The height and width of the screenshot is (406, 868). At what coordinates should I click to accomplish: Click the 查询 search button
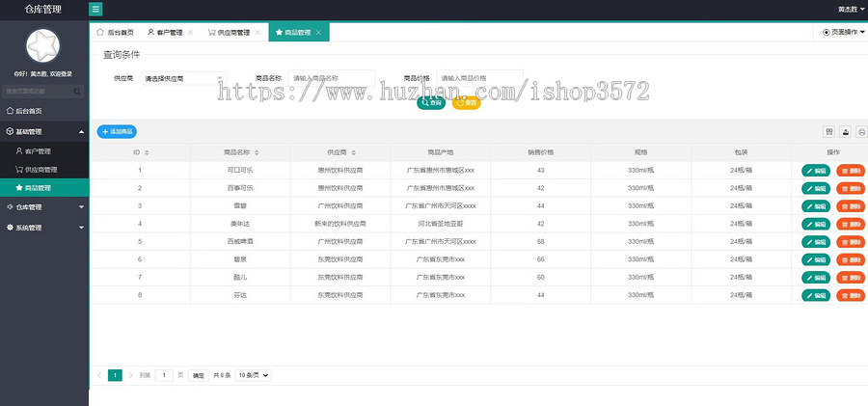click(431, 103)
